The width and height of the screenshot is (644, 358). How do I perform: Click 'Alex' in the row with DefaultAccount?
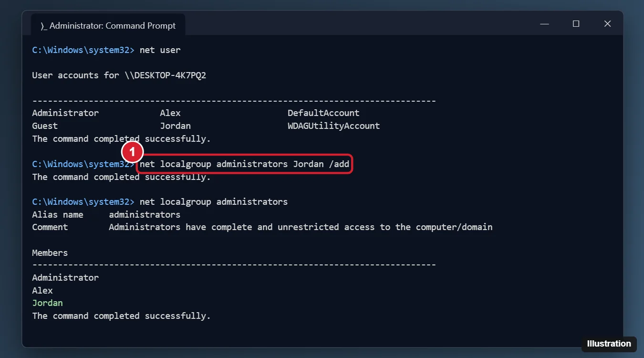170,113
